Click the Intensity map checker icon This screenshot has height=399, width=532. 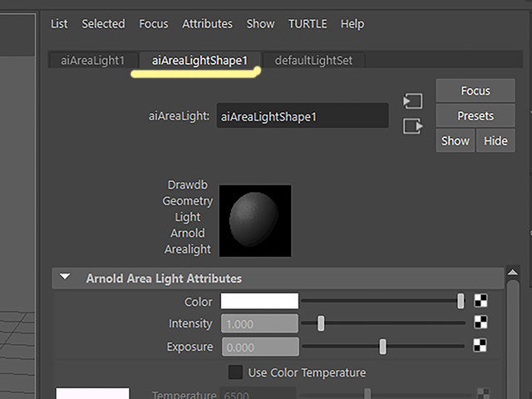click(x=480, y=323)
